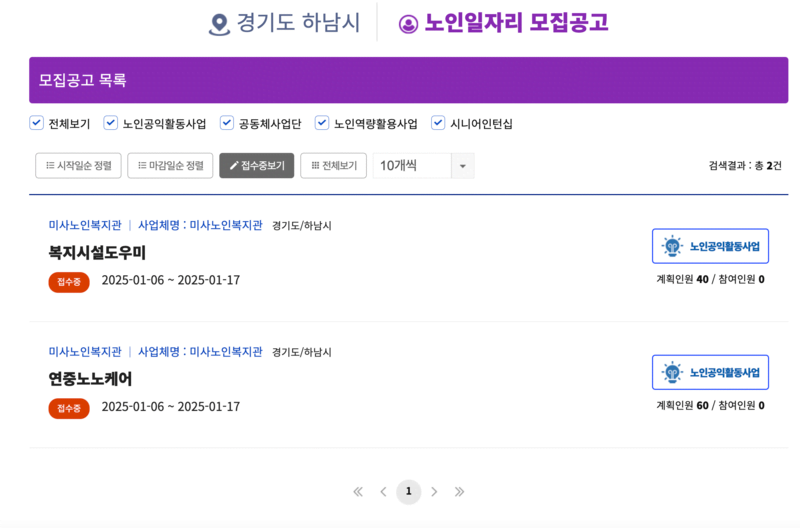Click the 경기도 하남시 region heading
Image resolution: width=800 pixels, height=528 pixels.
(x=298, y=23)
